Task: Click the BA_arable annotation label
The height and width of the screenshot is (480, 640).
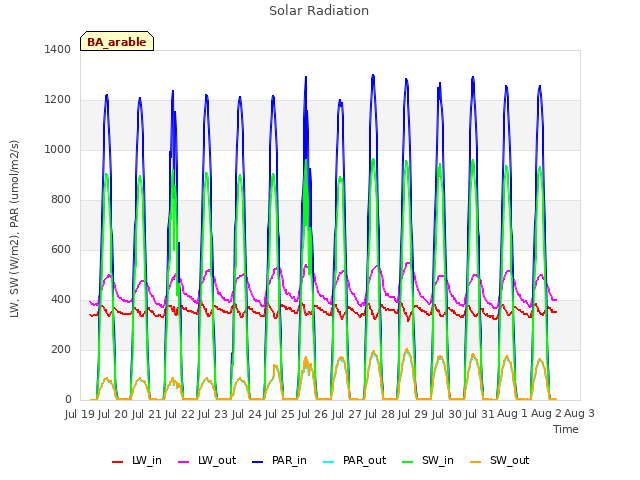Action: [x=117, y=41]
